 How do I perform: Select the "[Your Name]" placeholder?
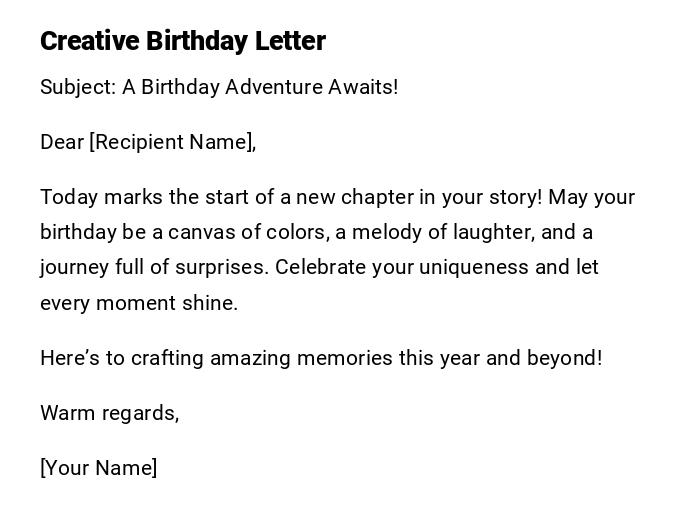[x=98, y=468]
